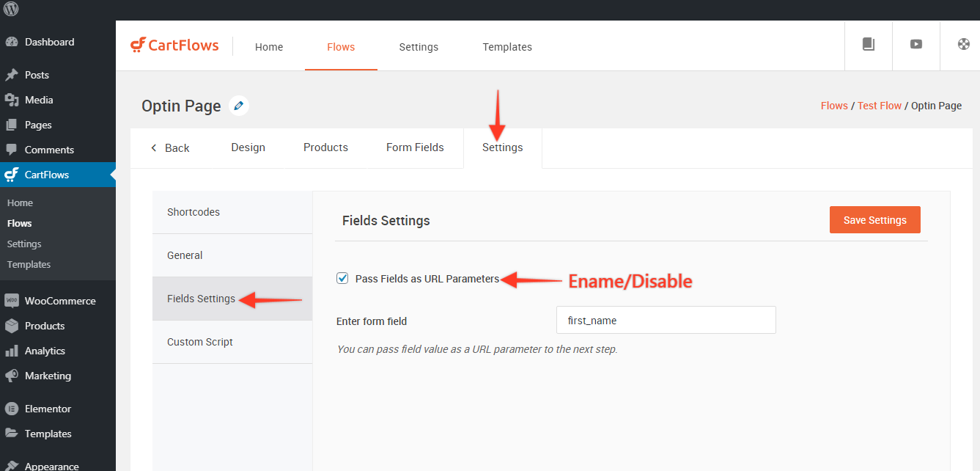
Task: Click Back chevron to return to flow
Action: point(170,147)
